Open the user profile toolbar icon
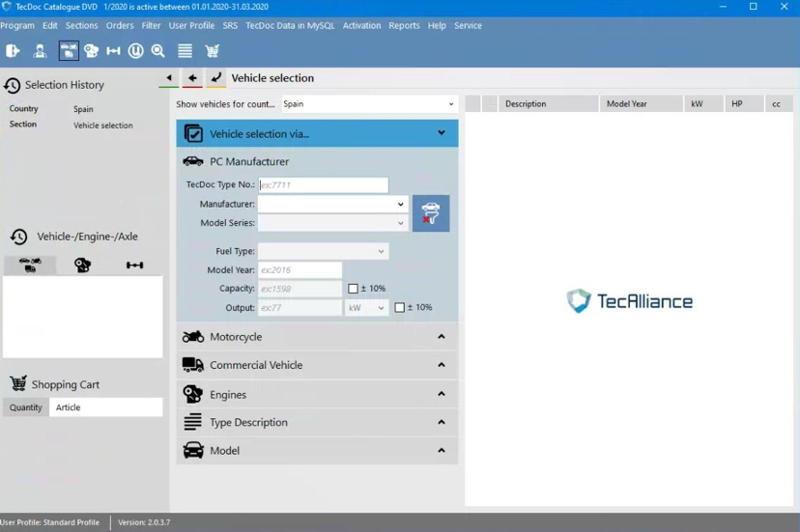Viewport: 800px width, 532px height. [x=40, y=50]
